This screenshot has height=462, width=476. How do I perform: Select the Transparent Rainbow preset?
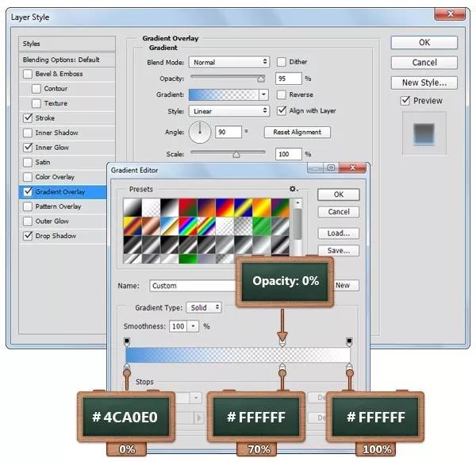click(x=207, y=226)
